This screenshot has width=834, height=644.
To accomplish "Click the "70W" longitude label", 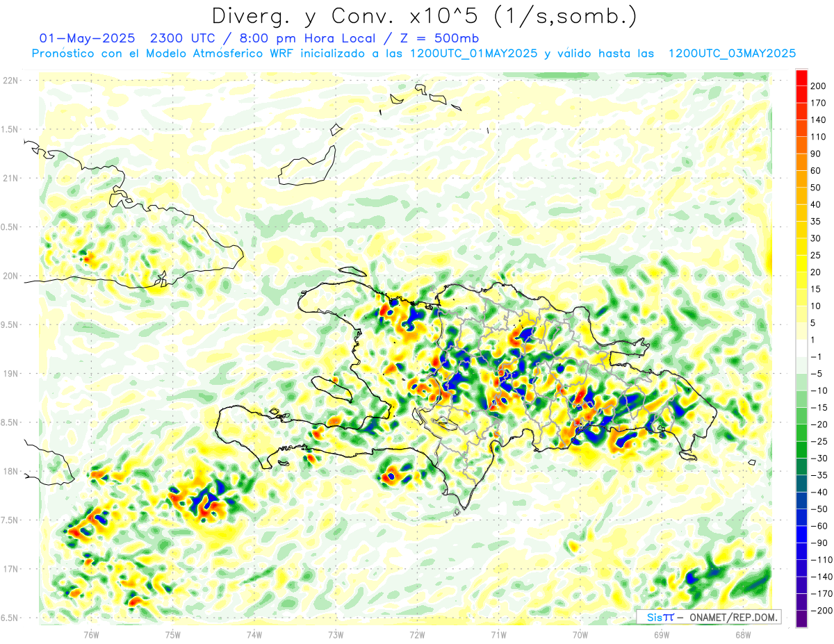I will click(580, 635).
